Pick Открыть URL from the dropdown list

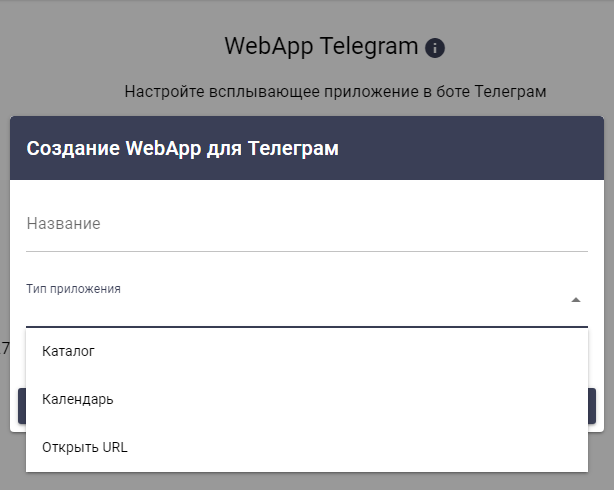[85, 447]
